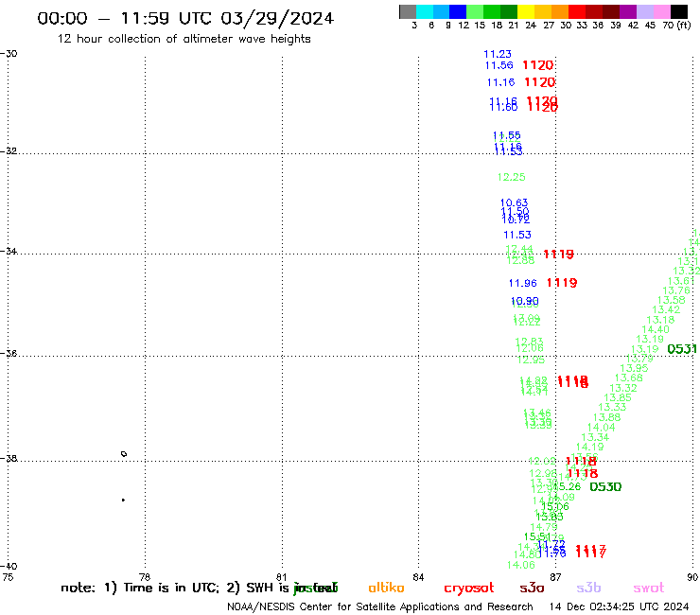Click the generation timestamp 14 Dec 02:34:25 UTC 2024
Image resolution: width=700 pixels, height=615 pixels.
pyautogui.click(x=619, y=607)
